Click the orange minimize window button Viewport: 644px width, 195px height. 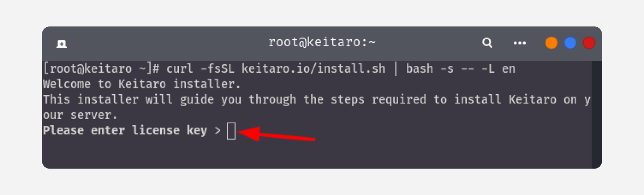click(x=551, y=43)
